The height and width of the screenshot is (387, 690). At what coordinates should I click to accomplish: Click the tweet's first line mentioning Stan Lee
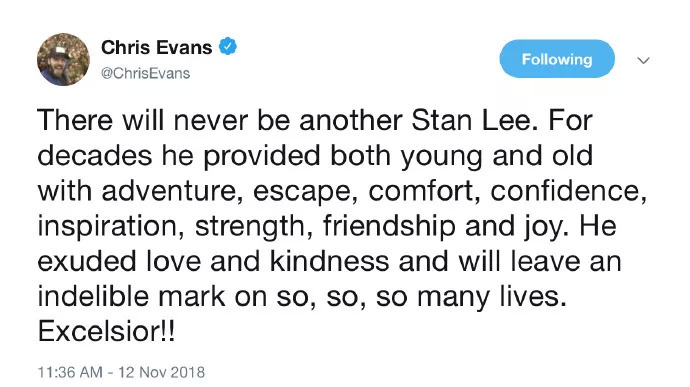click(315, 120)
